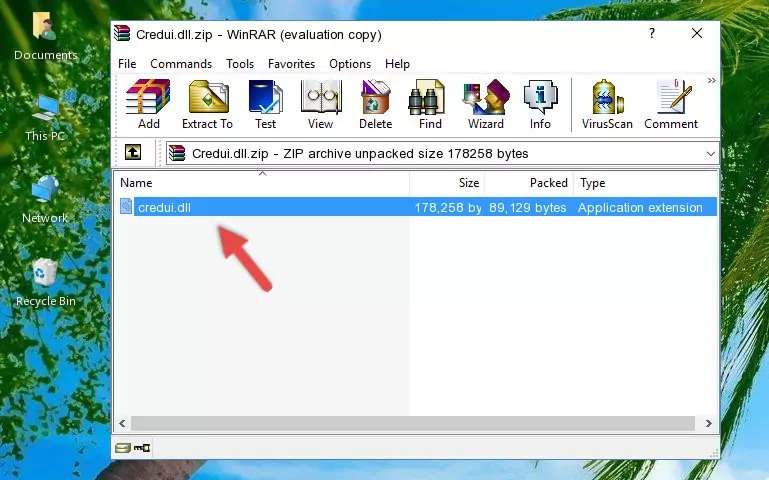
Task: Click the Delete toolbar icon
Action: [375, 104]
